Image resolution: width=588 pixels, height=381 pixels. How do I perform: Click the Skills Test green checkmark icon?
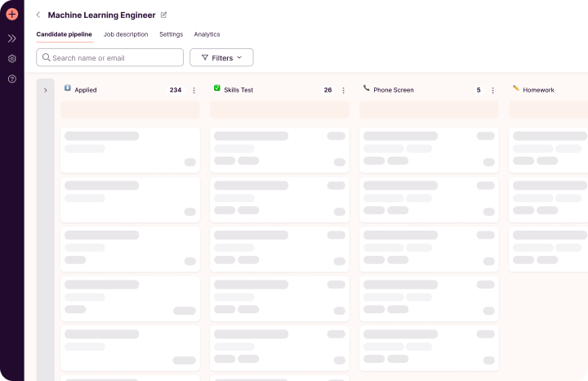[x=216, y=87]
